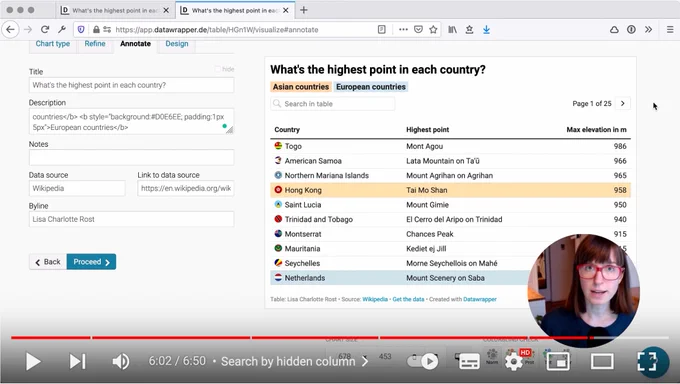
Task: Open the downloads arrow icon
Action: tap(486, 30)
